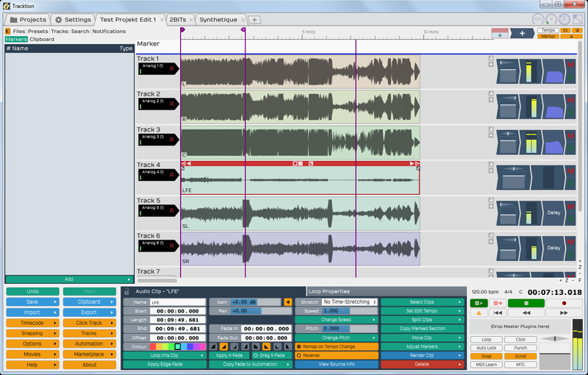Open the Render Clip submenu
Image resolution: width=588 pixels, height=375 pixels.
coord(421,355)
